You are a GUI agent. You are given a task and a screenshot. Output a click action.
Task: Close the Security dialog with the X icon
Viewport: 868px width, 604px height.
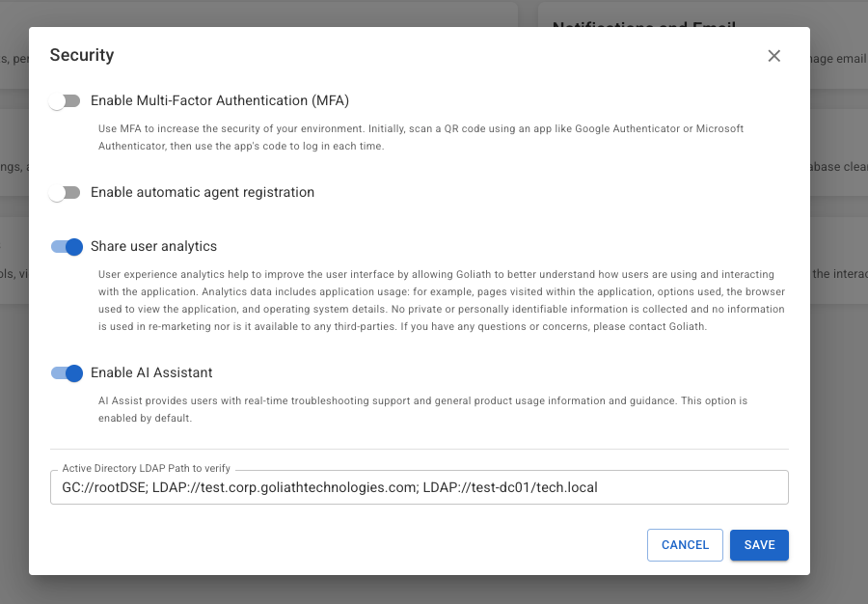coord(773,56)
